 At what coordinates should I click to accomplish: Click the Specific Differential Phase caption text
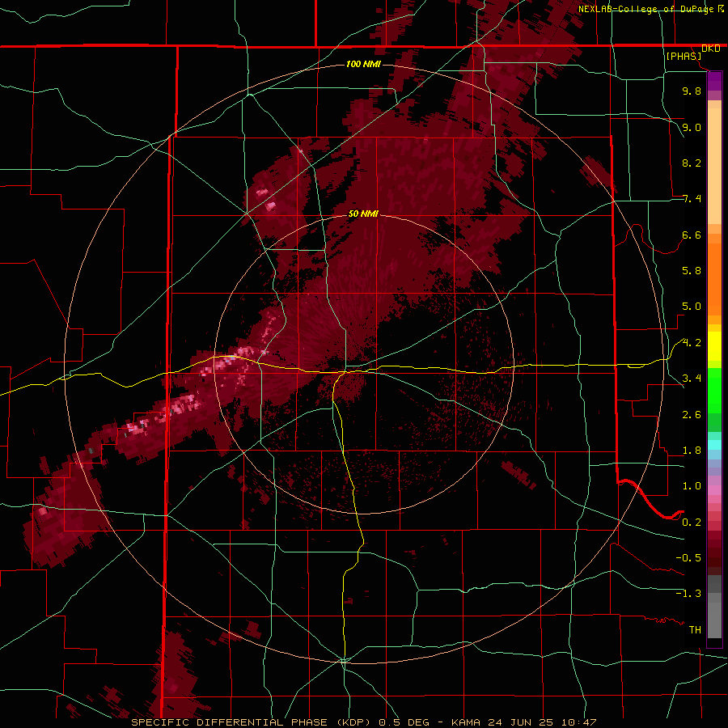coord(363,722)
